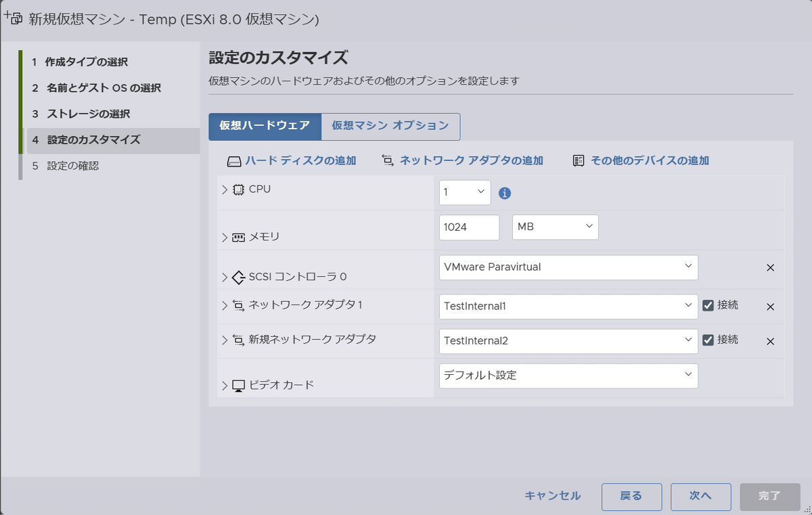Open the memory unit MB dropdown
812x515 pixels.
click(555, 227)
